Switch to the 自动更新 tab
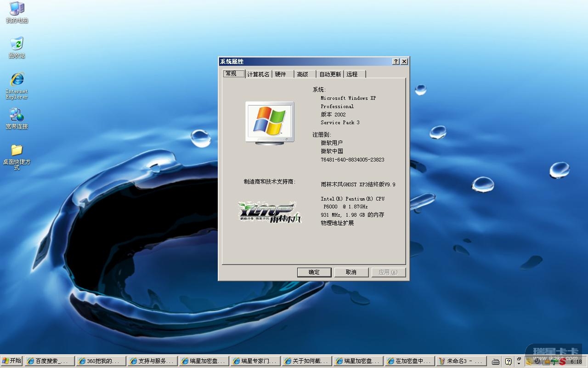Image resolution: width=588 pixels, height=368 pixels. coord(330,74)
